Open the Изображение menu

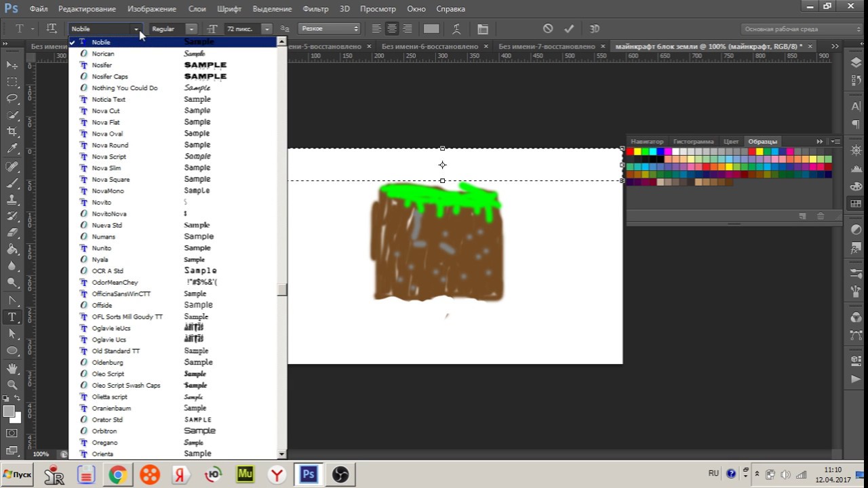click(151, 9)
